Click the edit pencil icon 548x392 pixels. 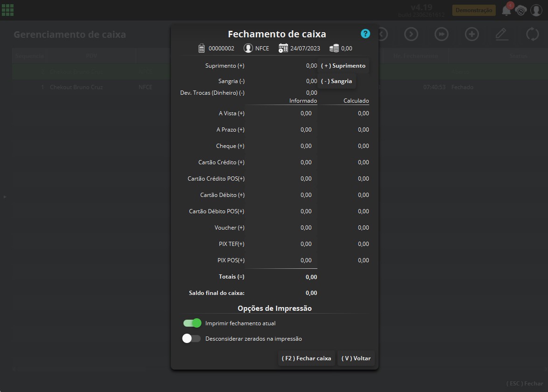tap(502, 34)
